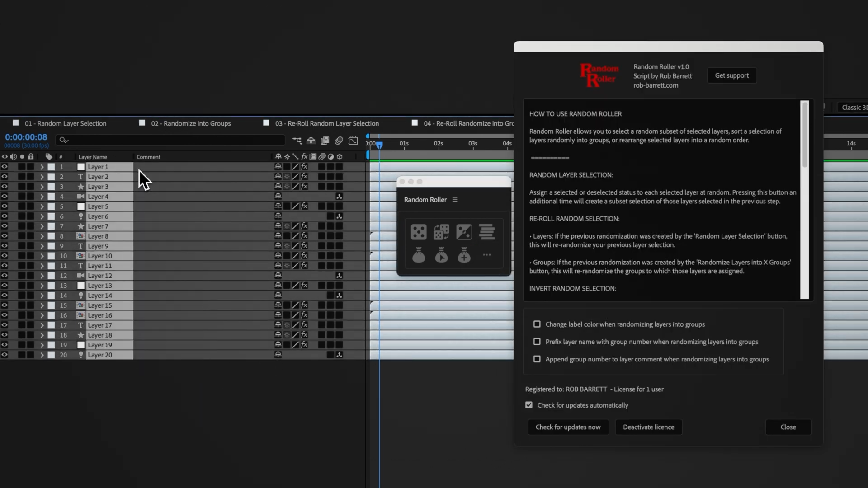
Task: Click the bag with plus sign icon
Action: click(x=464, y=255)
